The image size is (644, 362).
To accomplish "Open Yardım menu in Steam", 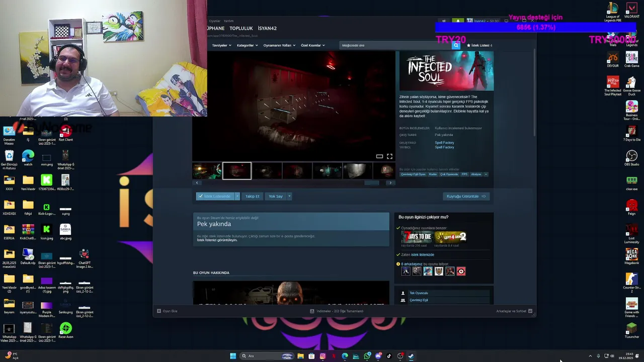I will [x=228, y=21].
